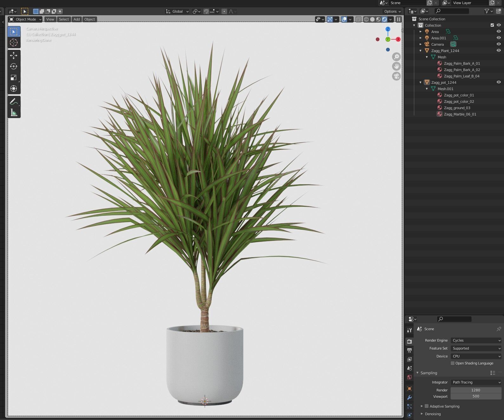Open the Object properties tab

(x=409, y=389)
